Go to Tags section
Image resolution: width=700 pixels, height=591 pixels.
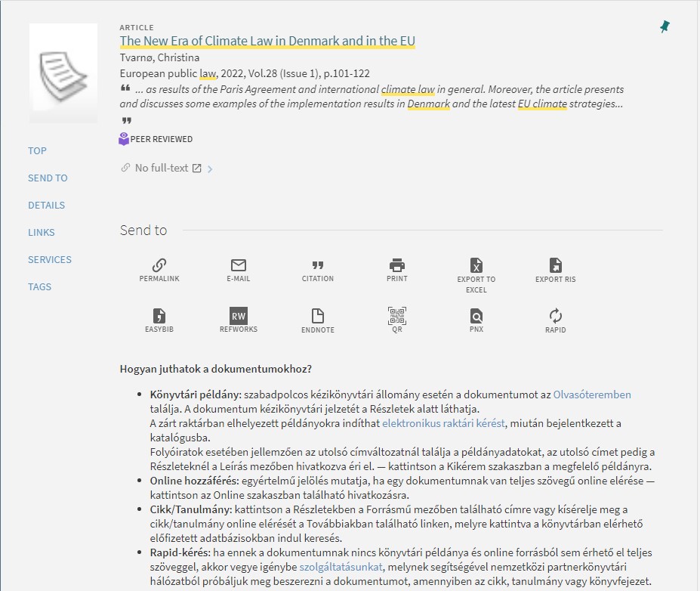[40, 286]
